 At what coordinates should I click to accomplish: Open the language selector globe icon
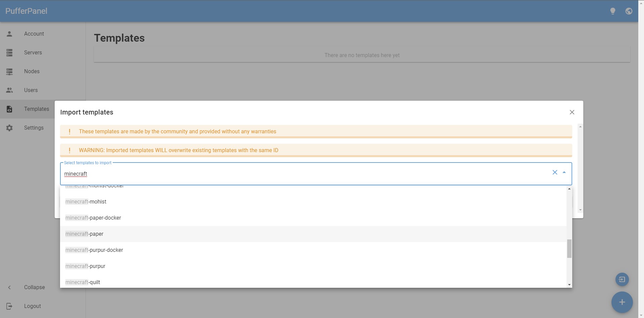[x=629, y=11]
